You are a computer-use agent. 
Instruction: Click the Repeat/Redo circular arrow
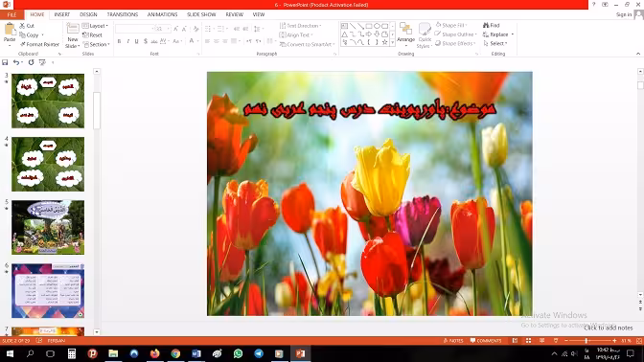point(31,62)
